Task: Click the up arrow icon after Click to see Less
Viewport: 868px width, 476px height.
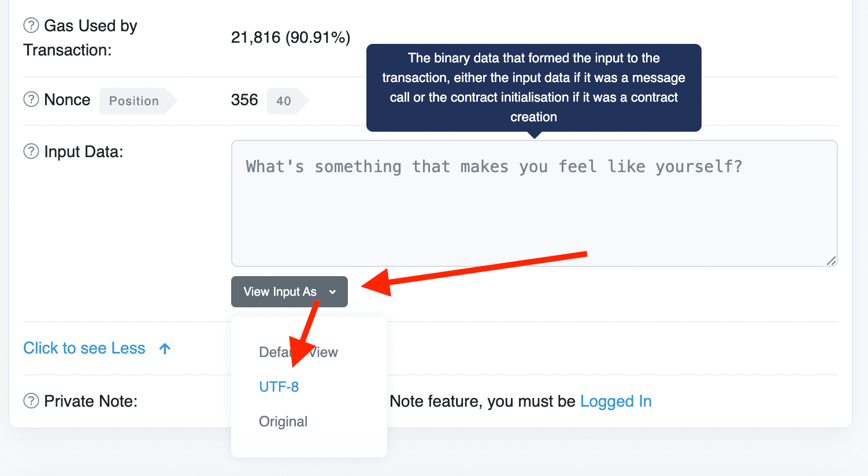Action: [165, 348]
